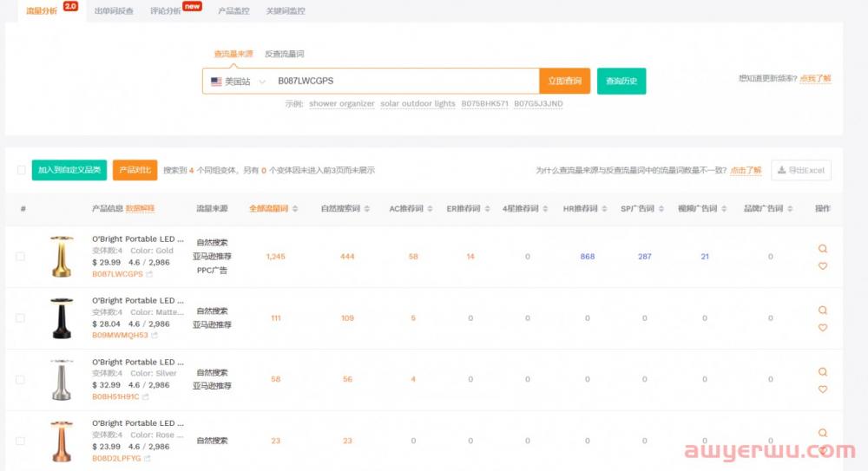Image resolution: width=868 pixels, height=471 pixels.
Task: Check the box for the Silver lamp row
Action: click(x=21, y=380)
